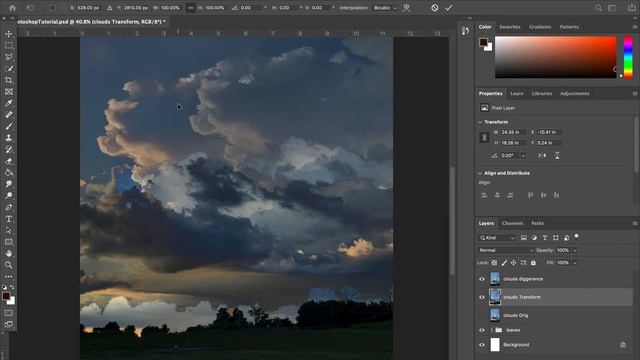Cancel the transform in options bar
Screen dimensions: 640x360
click(x=435, y=8)
